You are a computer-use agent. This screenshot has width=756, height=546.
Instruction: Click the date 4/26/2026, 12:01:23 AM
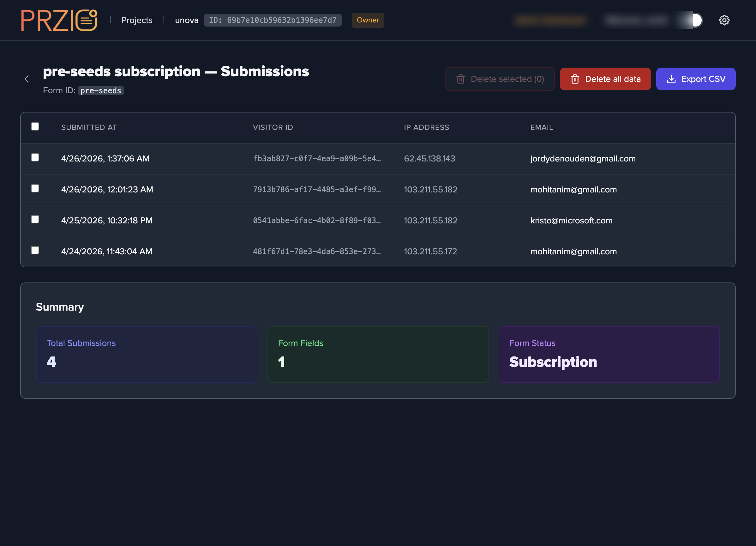click(107, 190)
